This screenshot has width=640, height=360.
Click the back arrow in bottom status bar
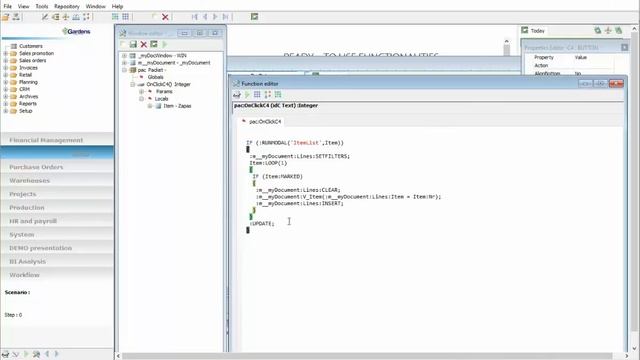point(47,354)
